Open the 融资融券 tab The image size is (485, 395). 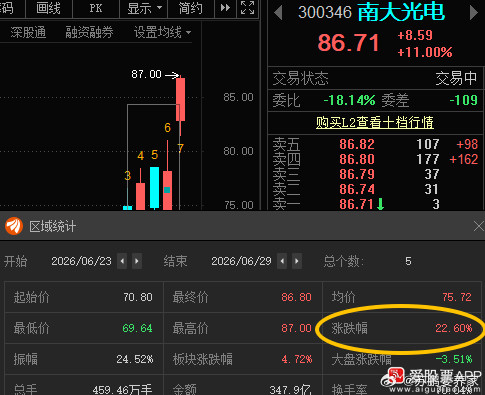tap(89, 32)
